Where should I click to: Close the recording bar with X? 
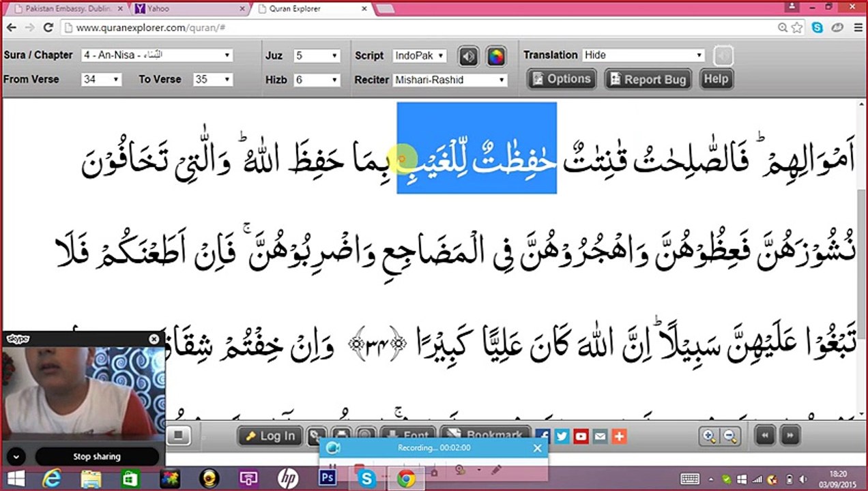pyautogui.click(x=537, y=448)
